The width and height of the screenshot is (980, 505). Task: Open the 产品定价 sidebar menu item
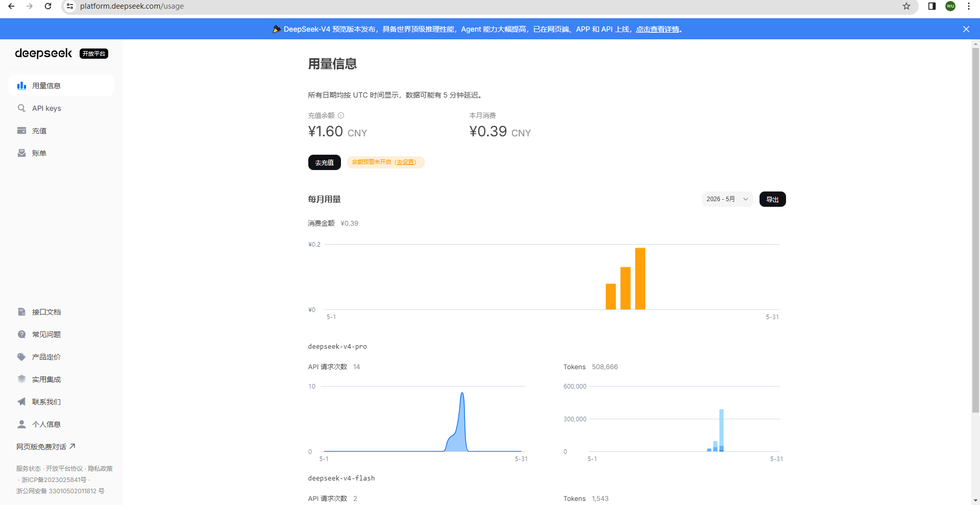click(x=61, y=356)
